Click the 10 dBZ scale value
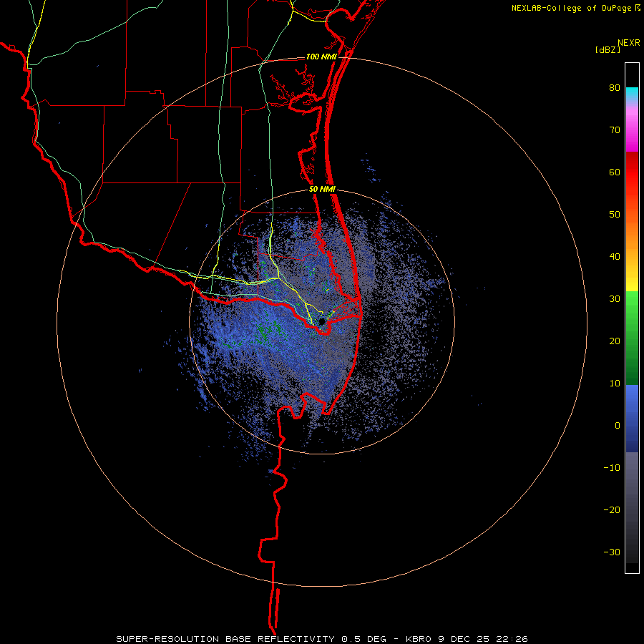The width and height of the screenshot is (644, 644). point(615,384)
